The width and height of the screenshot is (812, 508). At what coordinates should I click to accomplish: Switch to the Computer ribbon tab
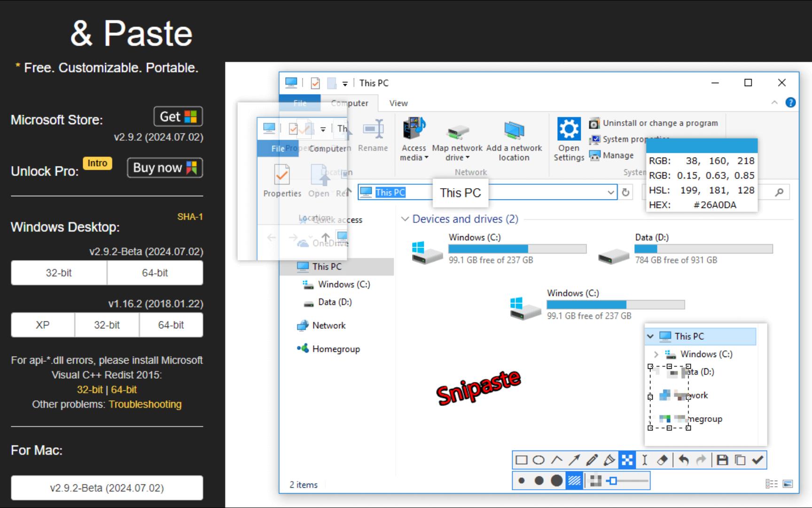(x=350, y=103)
